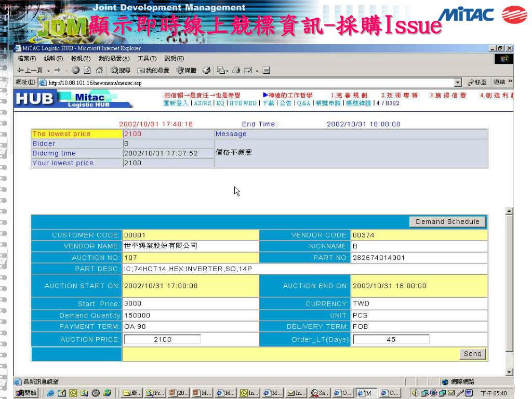This screenshot has width=532, height=399.
Task: Click the 移至 Go button
Action: click(x=477, y=82)
